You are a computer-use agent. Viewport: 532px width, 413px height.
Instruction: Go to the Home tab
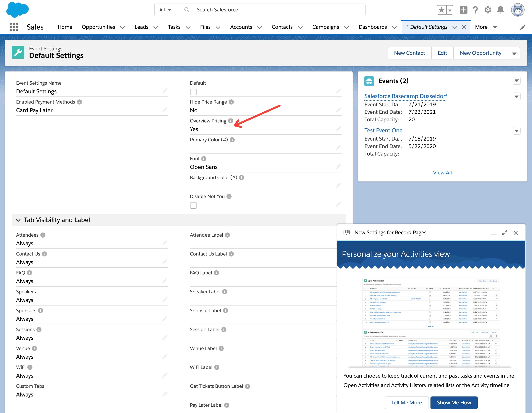pyautogui.click(x=65, y=27)
